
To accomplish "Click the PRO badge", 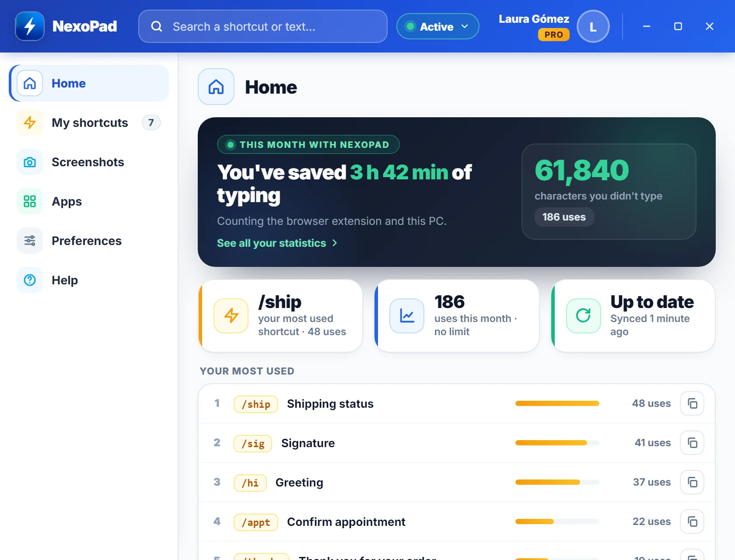I will pyautogui.click(x=553, y=35).
